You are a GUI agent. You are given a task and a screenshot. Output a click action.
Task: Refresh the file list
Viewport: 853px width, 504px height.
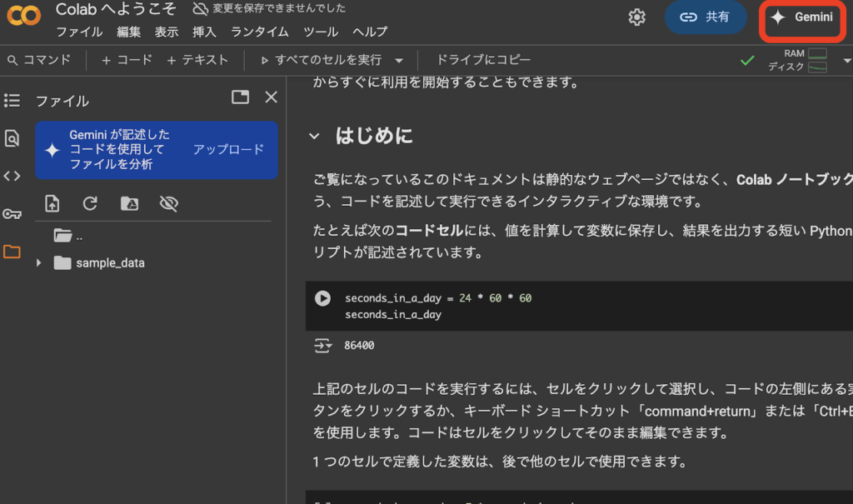(90, 203)
